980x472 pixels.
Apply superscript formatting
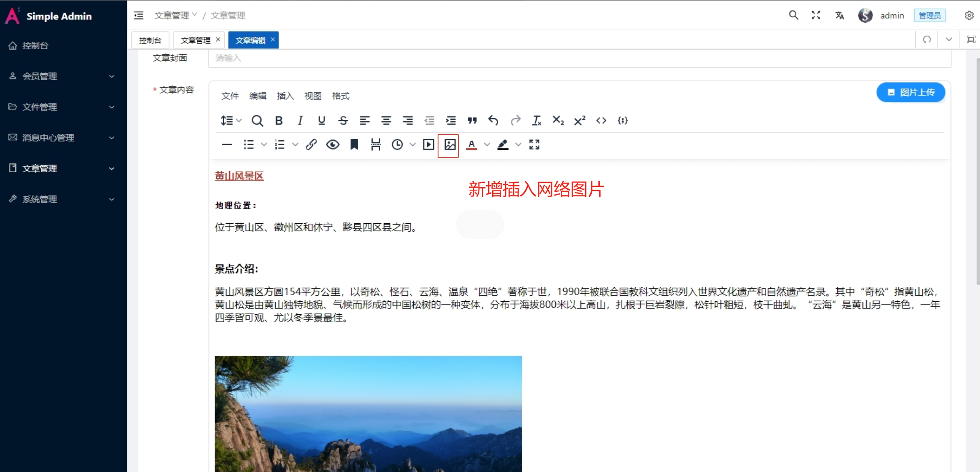[580, 121]
